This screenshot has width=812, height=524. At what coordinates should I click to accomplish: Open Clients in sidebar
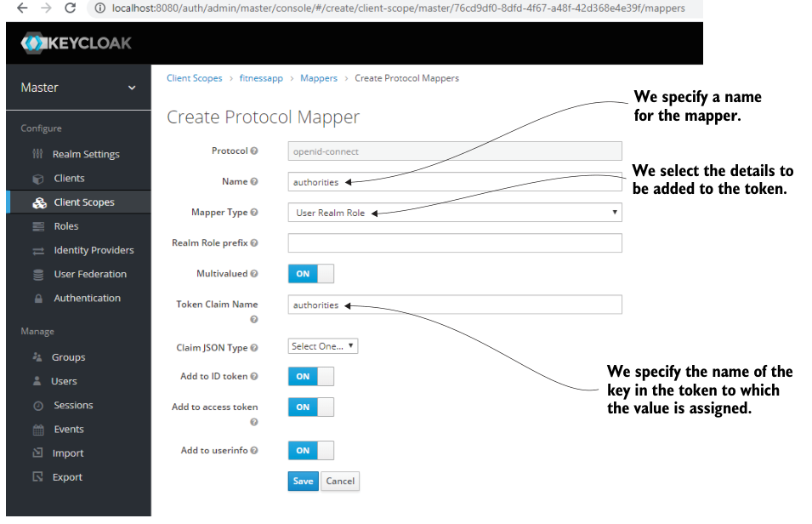(x=69, y=179)
